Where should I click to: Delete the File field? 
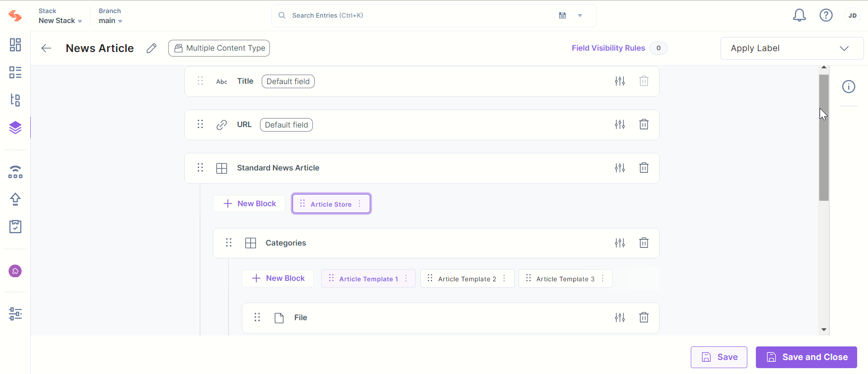[644, 317]
